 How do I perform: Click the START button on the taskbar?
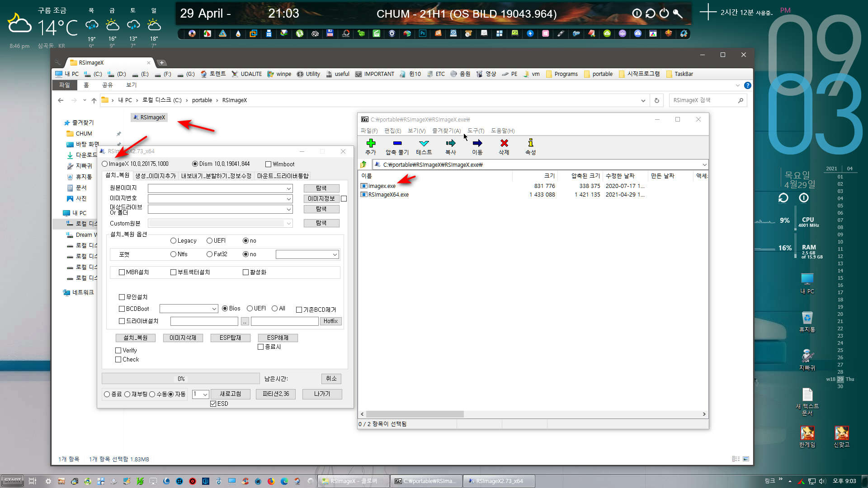coord(12,481)
